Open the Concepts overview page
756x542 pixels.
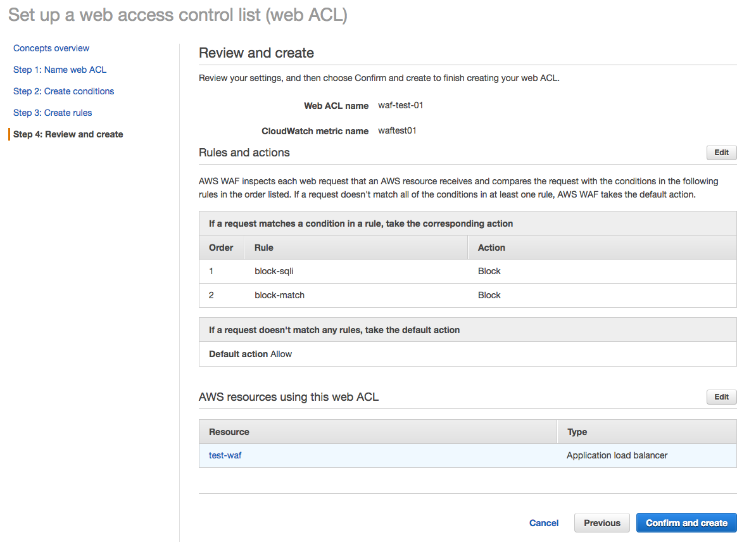click(x=51, y=48)
